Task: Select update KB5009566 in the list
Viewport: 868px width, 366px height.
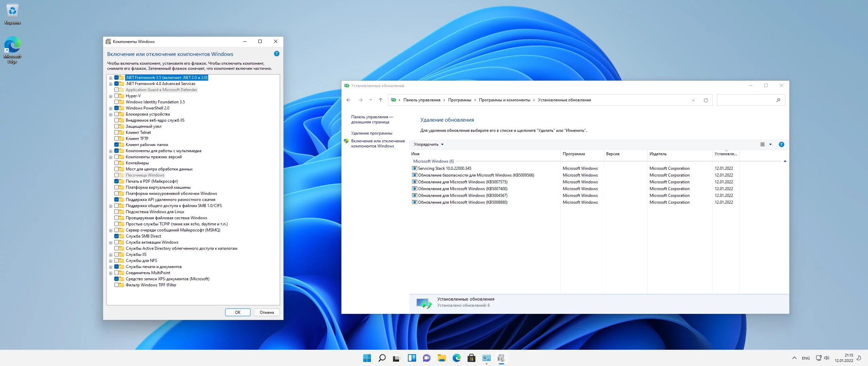Action: [x=476, y=176]
